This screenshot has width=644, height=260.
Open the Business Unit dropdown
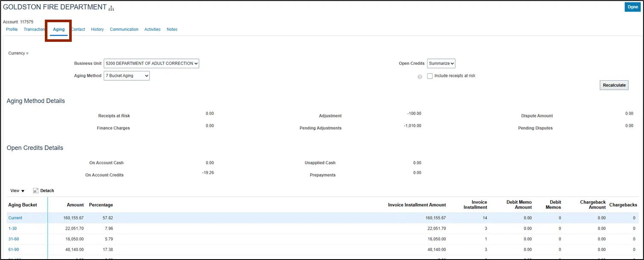click(151, 64)
